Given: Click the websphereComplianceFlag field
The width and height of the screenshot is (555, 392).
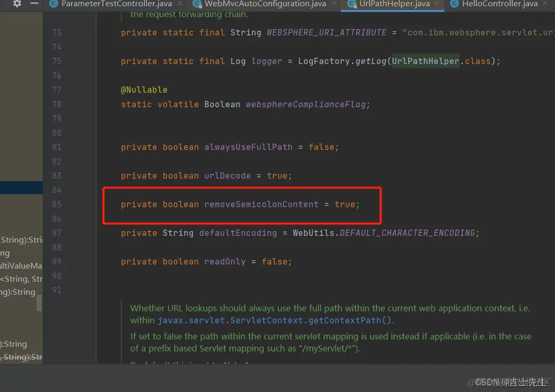Looking at the screenshot, I should 305,104.
